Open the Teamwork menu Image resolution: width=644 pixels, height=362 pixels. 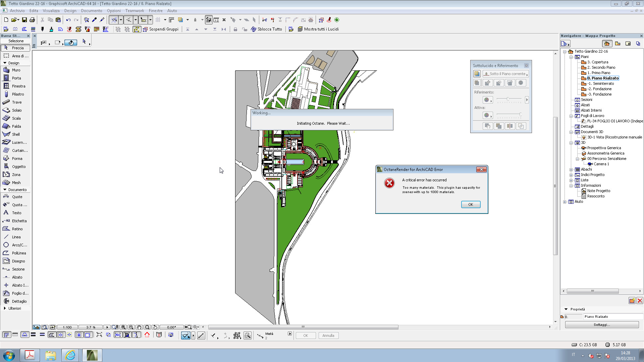click(135, 11)
